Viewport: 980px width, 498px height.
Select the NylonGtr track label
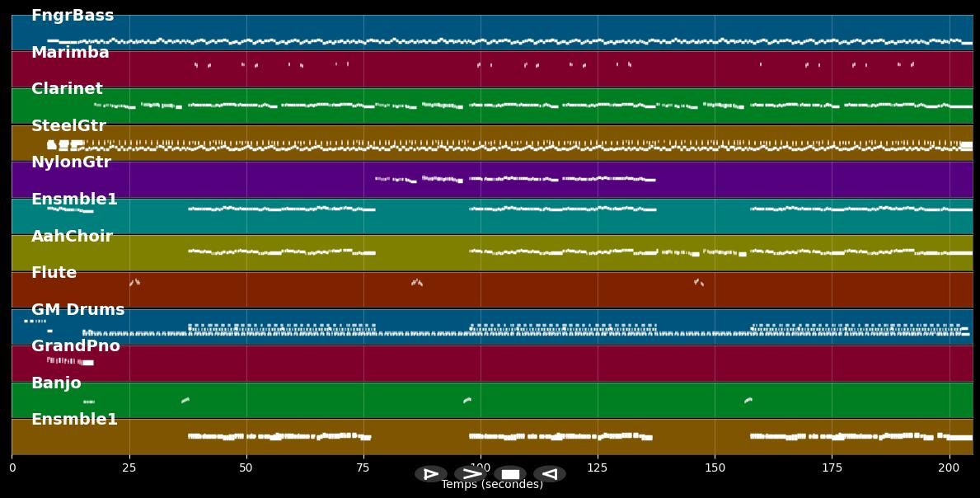click(72, 162)
